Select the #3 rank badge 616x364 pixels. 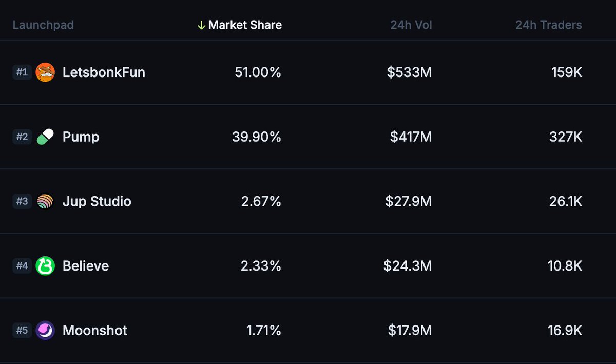pos(22,201)
